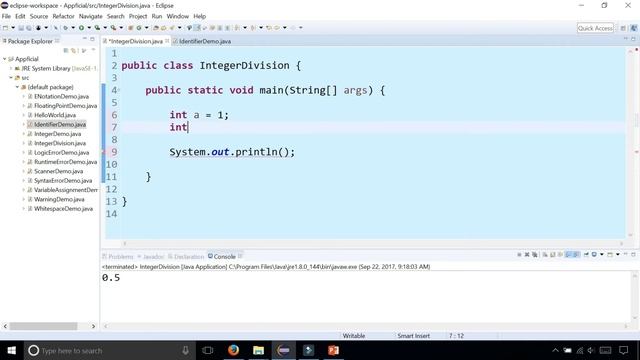Click the Clear Console icon
Image resolution: width=640 pixels, height=360 pixels.
click(x=545, y=255)
